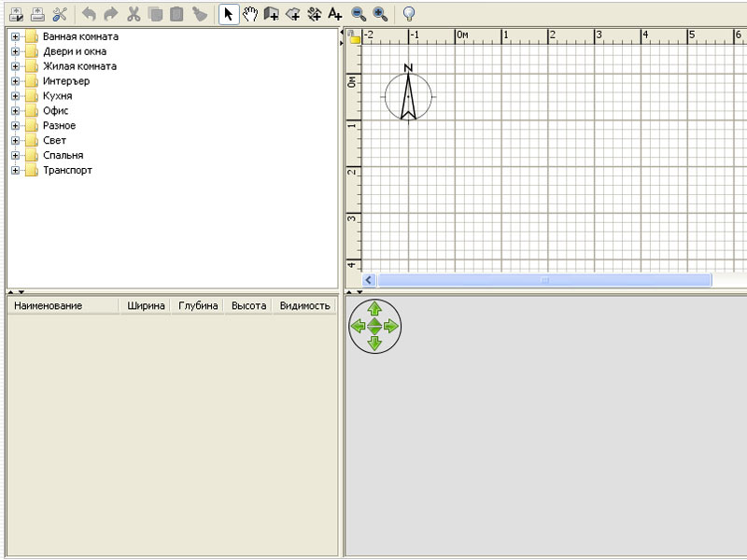Click the lock icon at ruler corner

354,36
